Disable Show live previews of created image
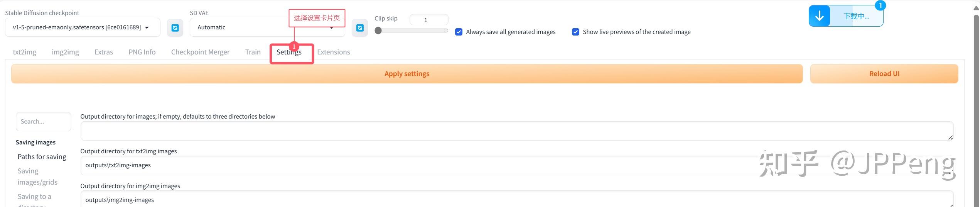This screenshot has height=207, width=980. (x=575, y=32)
